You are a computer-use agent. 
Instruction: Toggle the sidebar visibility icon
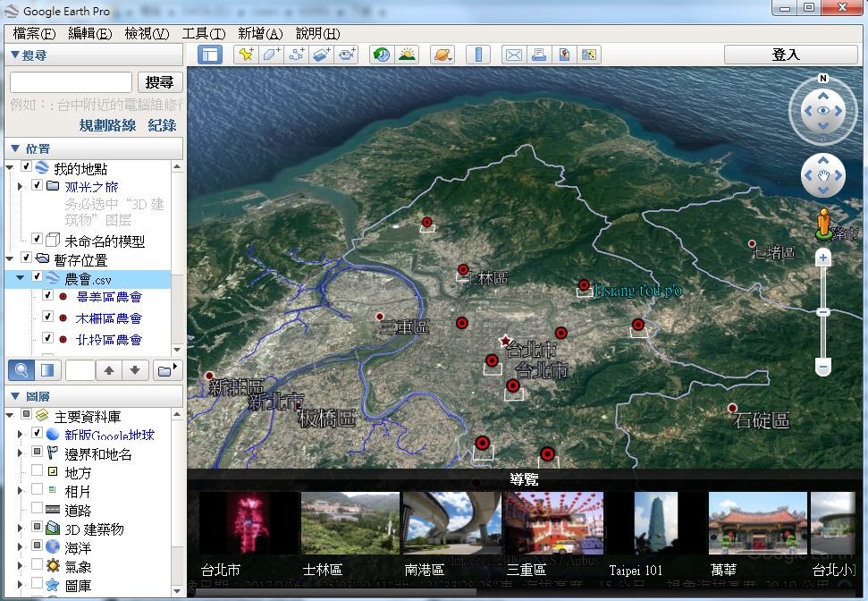[210, 55]
